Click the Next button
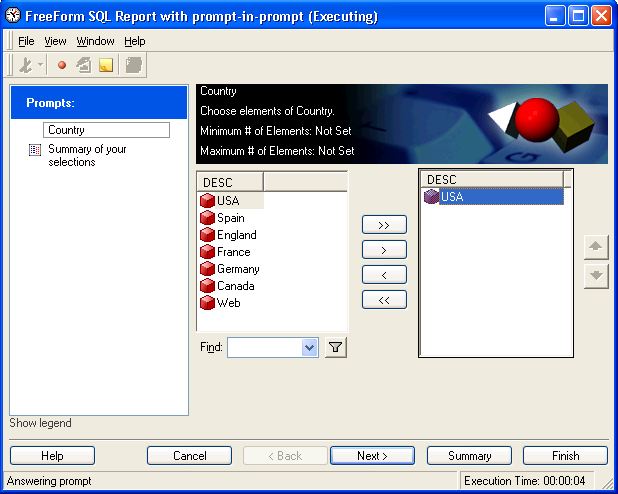Viewport: 618px width, 494px height. [x=372, y=456]
